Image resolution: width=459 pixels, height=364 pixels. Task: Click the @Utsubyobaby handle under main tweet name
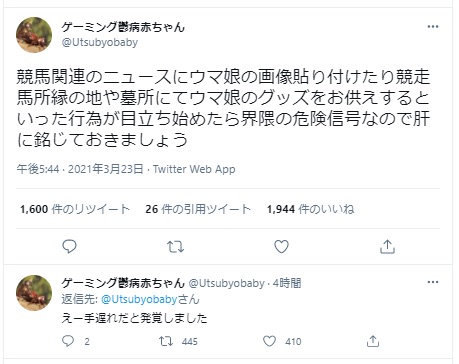coord(100,43)
